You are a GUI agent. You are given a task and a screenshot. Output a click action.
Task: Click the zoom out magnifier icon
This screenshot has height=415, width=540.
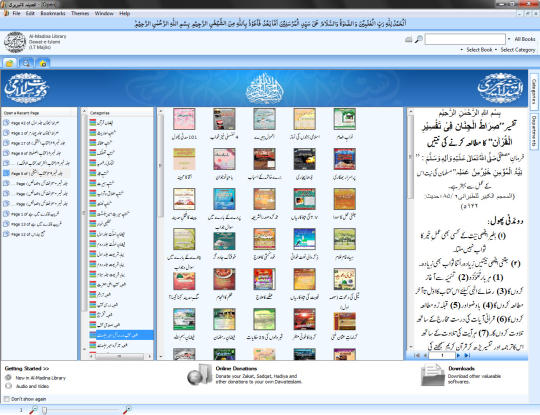(x=34, y=410)
